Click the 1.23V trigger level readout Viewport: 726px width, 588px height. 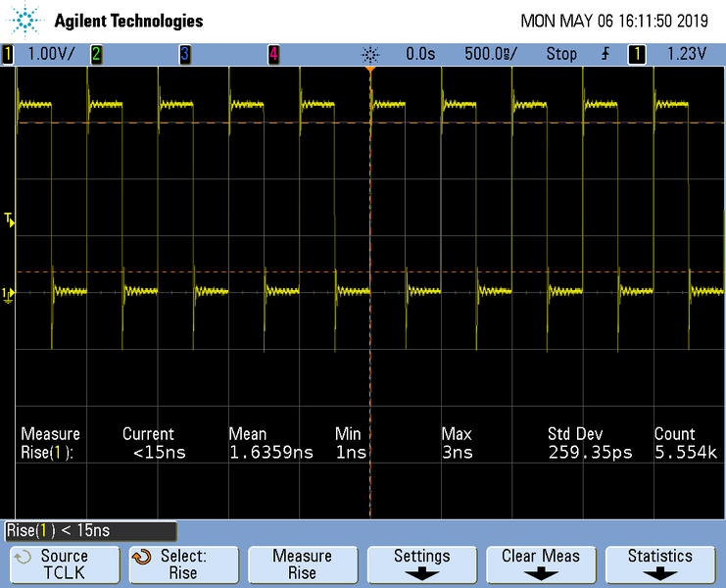point(686,54)
